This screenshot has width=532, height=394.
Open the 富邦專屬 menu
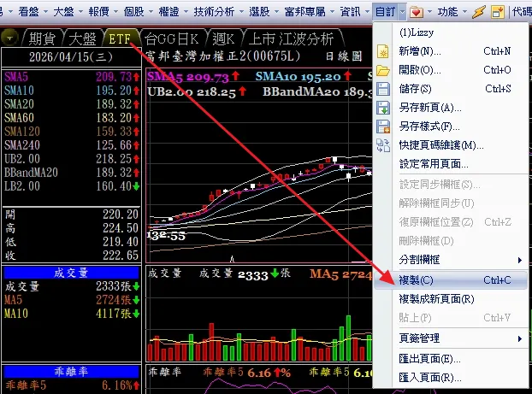pyautogui.click(x=304, y=12)
